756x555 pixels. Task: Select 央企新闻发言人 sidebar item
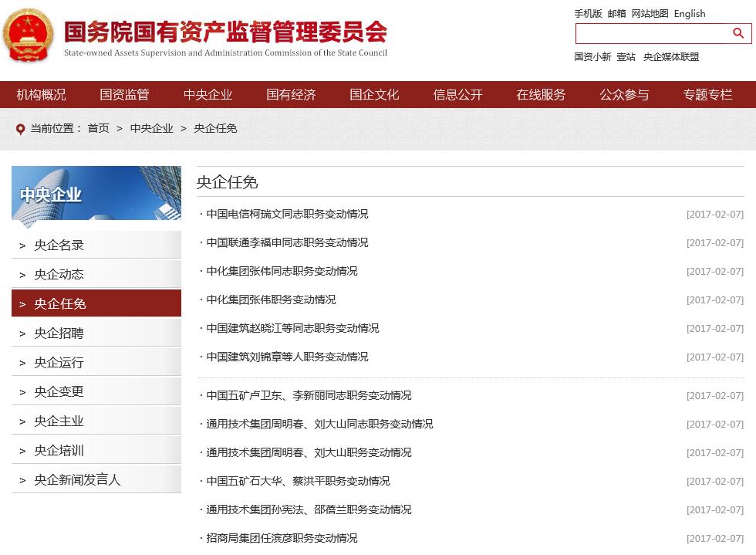77,480
